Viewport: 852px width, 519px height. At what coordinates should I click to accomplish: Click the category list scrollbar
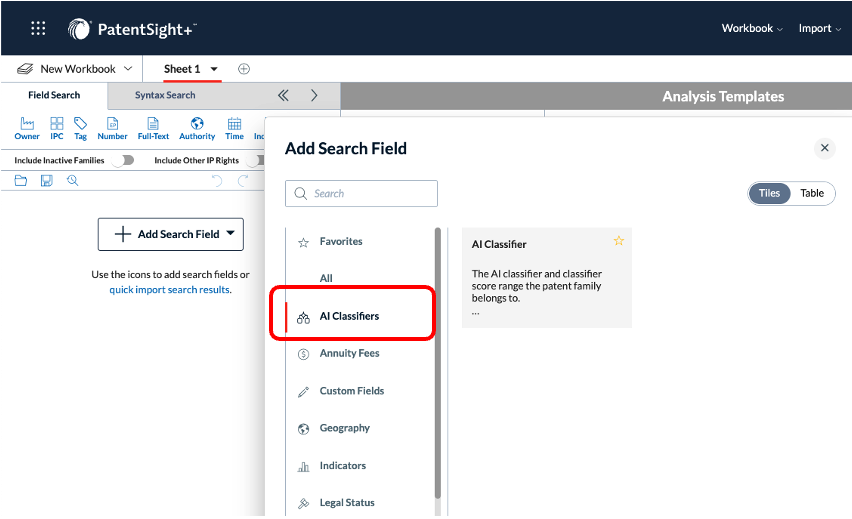437,364
